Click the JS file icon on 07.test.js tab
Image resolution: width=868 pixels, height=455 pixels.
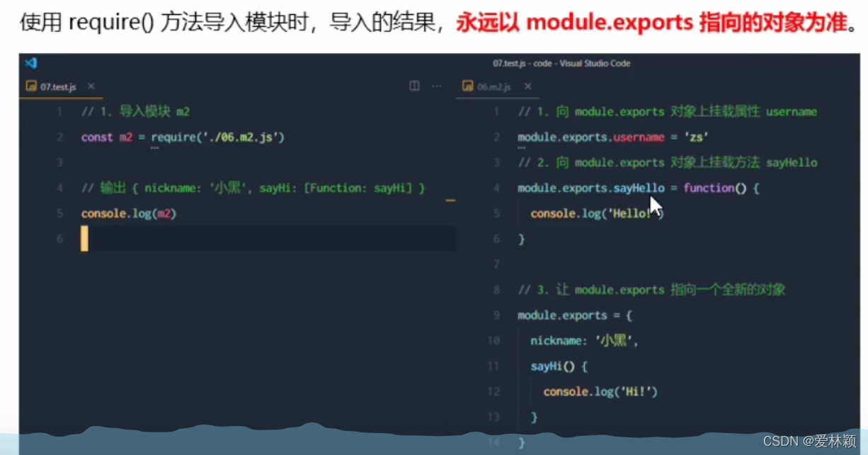click(x=30, y=86)
